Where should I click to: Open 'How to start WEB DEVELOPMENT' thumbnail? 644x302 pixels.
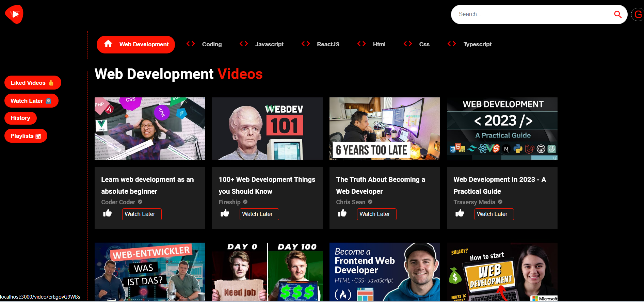(x=502, y=272)
